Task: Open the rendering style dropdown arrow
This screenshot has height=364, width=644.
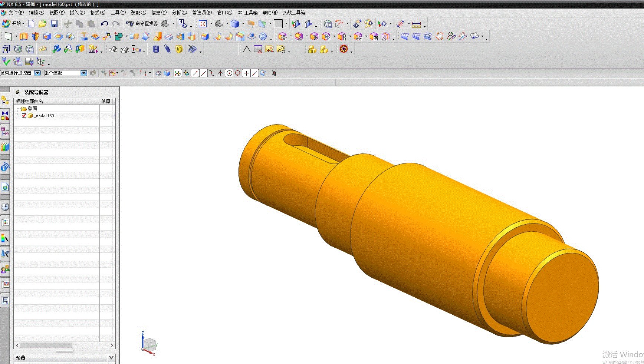Action: coord(243,24)
